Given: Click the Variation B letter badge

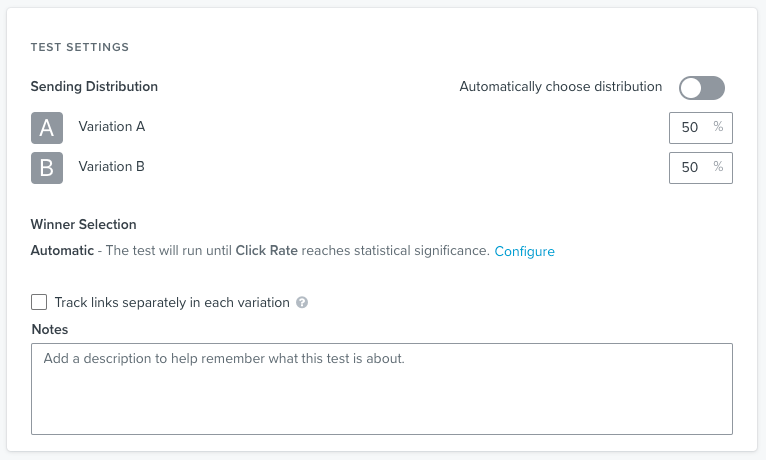Looking at the screenshot, I should pos(47,167).
